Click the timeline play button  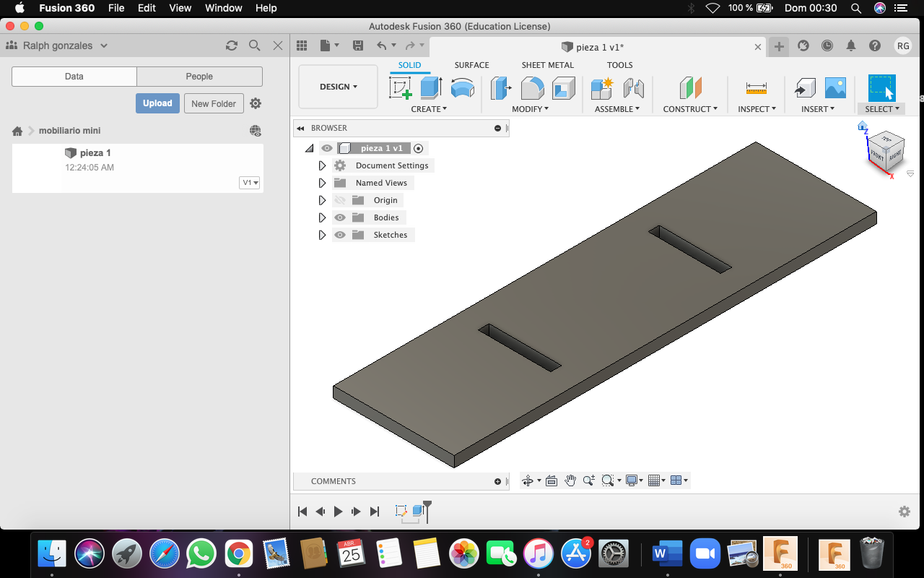pyautogui.click(x=338, y=512)
